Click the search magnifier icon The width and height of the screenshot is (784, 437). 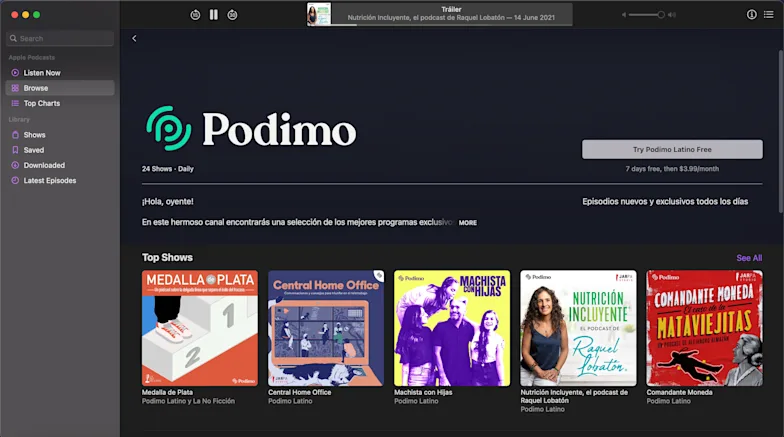click(x=14, y=38)
